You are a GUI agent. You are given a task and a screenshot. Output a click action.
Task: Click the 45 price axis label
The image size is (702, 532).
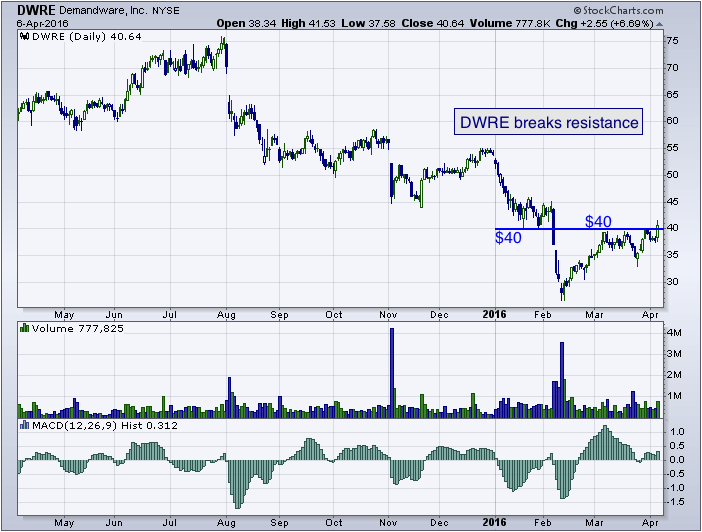[672, 202]
